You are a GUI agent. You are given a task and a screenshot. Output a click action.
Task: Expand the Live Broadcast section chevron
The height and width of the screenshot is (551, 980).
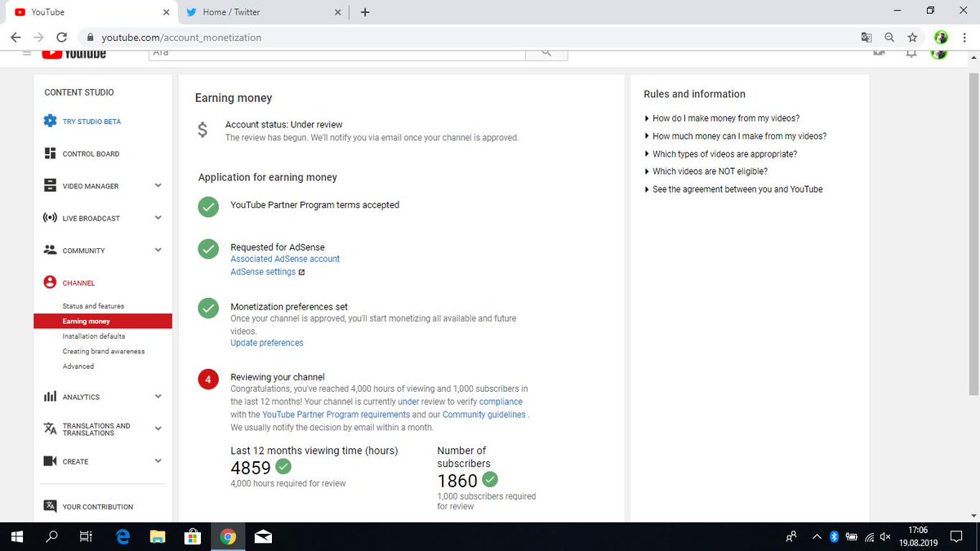tap(158, 218)
